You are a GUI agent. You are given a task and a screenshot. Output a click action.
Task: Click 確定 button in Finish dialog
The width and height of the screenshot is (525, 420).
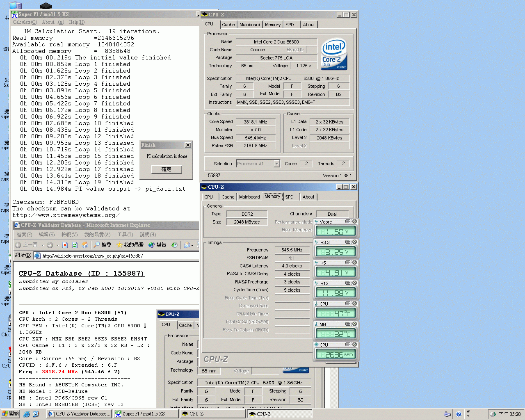click(167, 169)
